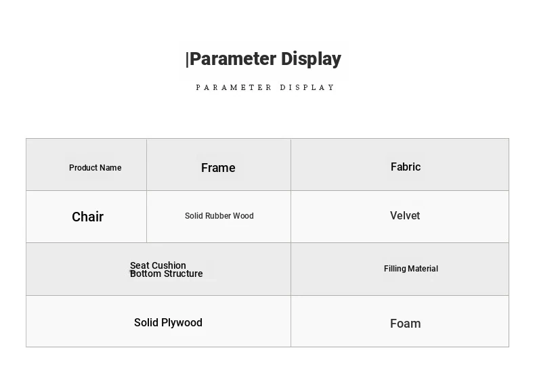Click the word "Parameter" in the bold heading
The width and height of the screenshot is (535, 392).
coord(233,59)
